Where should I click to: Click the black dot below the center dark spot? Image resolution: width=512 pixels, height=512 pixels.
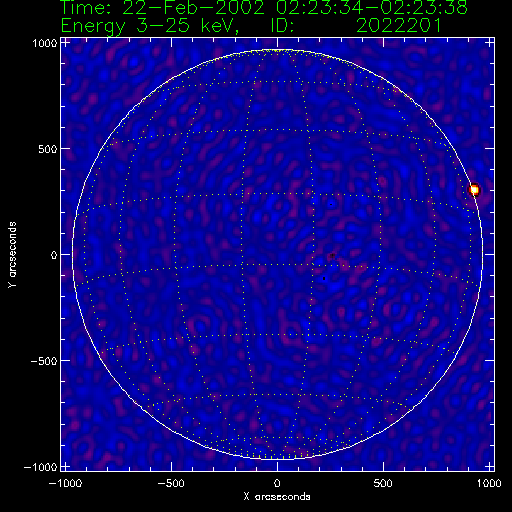click(324, 278)
